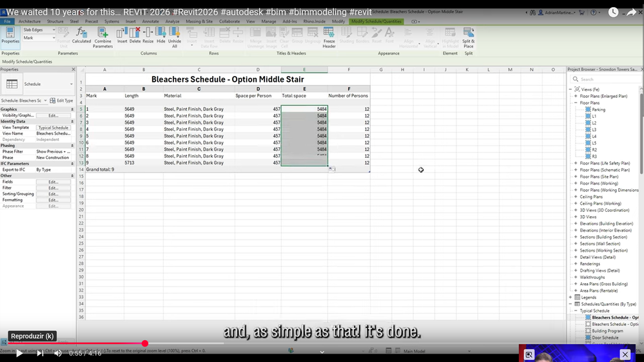Click the Watch later clock icon
Viewport: 644px width, 362px height.
point(613,12)
